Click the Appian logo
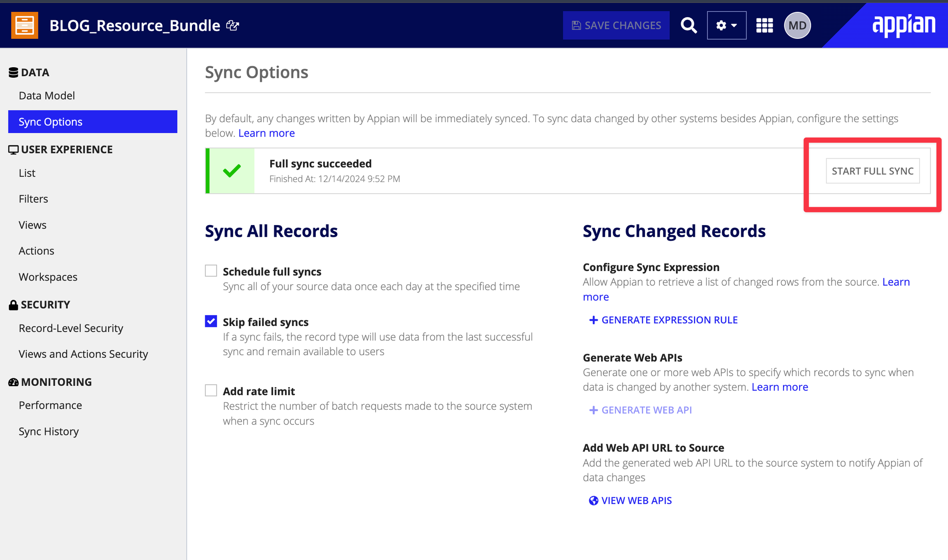The width and height of the screenshot is (948, 560). click(x=903, y=25)
